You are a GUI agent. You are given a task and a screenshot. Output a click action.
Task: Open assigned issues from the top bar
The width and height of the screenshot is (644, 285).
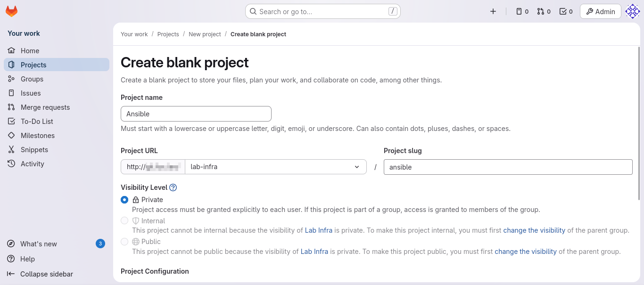(x=522, y=11)
